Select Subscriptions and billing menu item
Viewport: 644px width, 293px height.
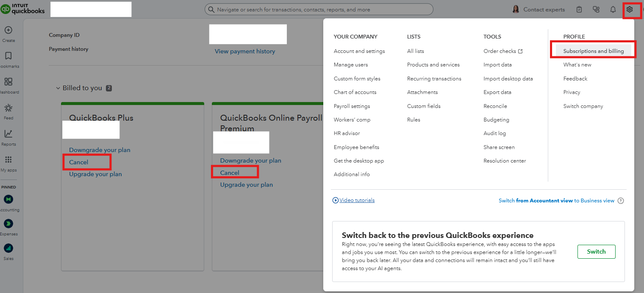[593, 51]
